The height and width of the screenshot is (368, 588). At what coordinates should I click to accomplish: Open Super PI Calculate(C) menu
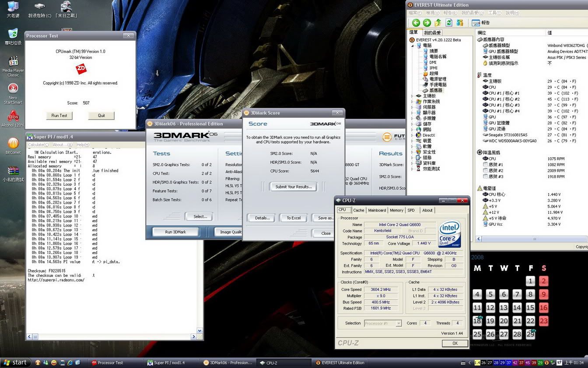coord(38,145)
